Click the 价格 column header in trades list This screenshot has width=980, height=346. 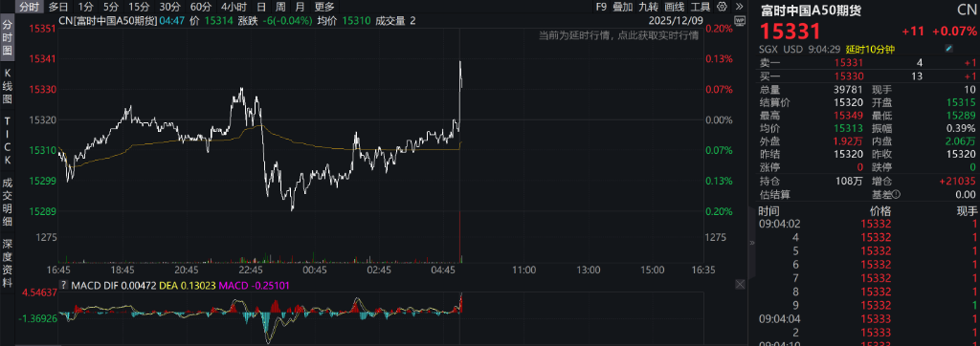click(x=880, y=210)
